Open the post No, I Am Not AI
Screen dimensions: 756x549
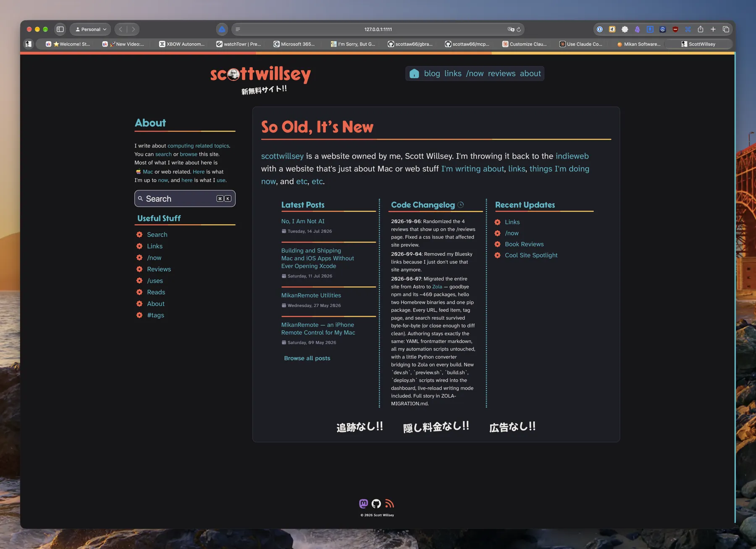pos(303,221)
